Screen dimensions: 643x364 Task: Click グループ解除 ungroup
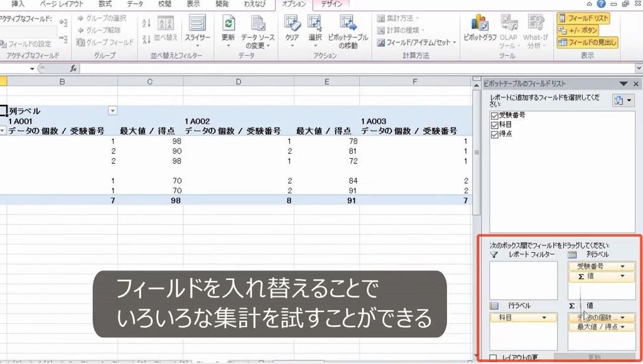[x=99, y=30]
